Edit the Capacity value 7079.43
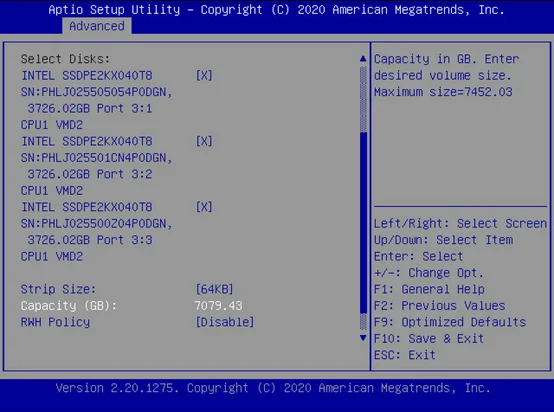This screenshot has height=412, width=554. (218, 306)
